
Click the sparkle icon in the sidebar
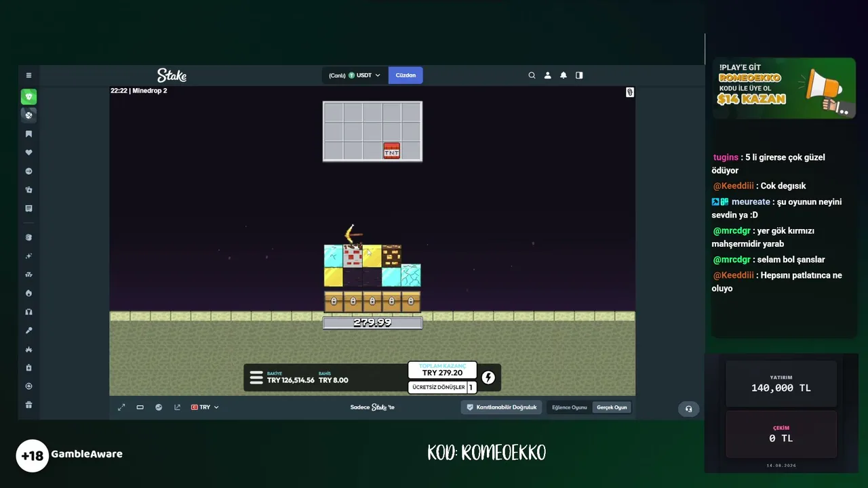(x=28, y=256)
